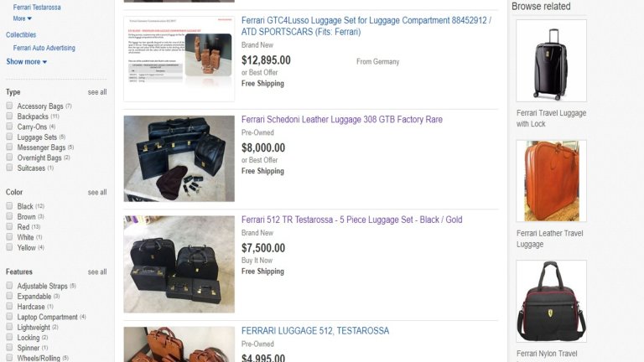Expand the Show more categories dropdown
Screen dimensions: 644x362
[27, 61]
